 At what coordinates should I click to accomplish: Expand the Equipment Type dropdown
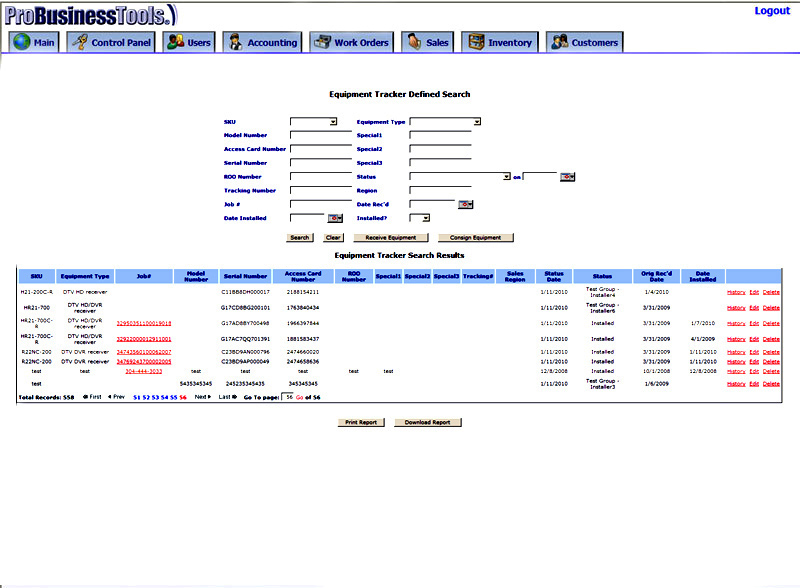coord(477,121)
